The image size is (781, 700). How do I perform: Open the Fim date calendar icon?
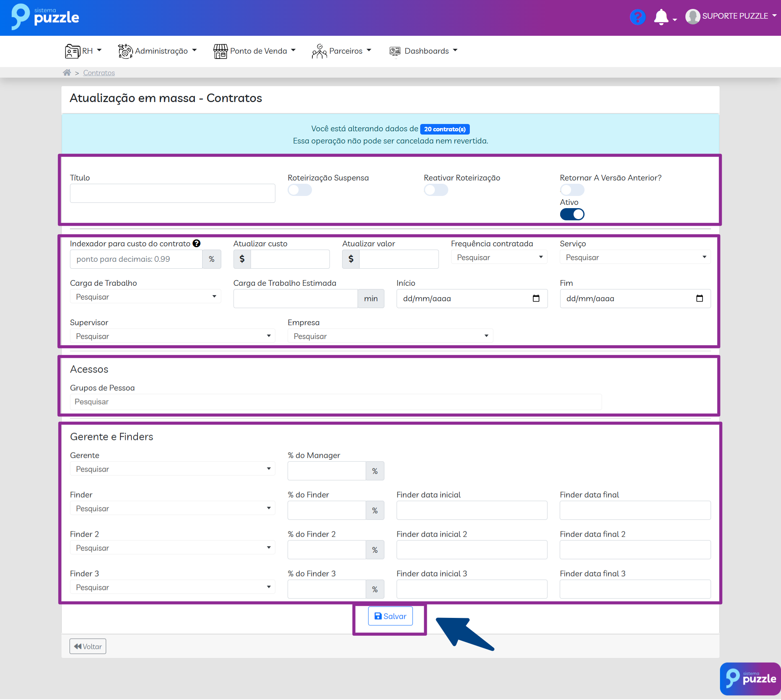699,298
